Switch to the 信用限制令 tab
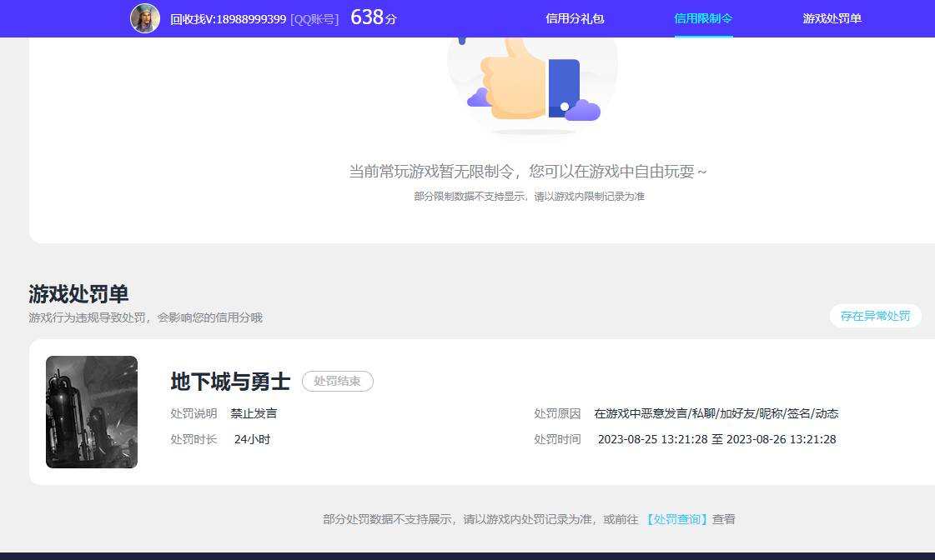The width and height of the screenshot is (935, 560). tap(703, 18)
